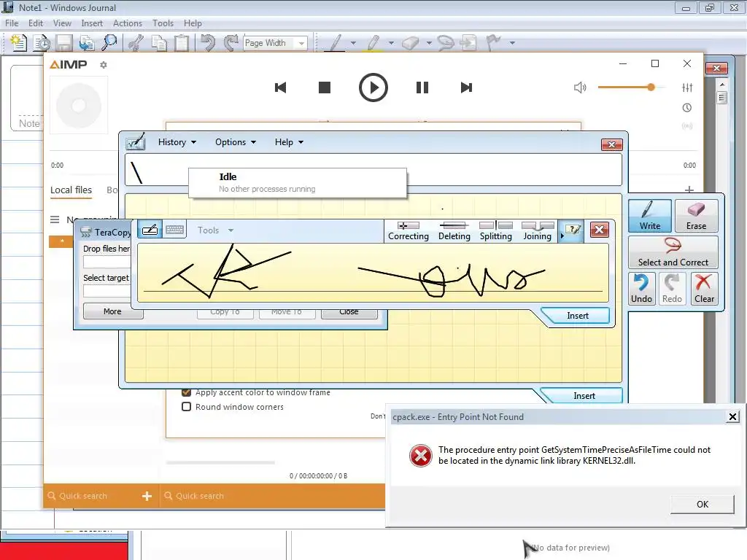Show the Splitting gesture demo
Screen dimensions: 747x560
[495, 230]
